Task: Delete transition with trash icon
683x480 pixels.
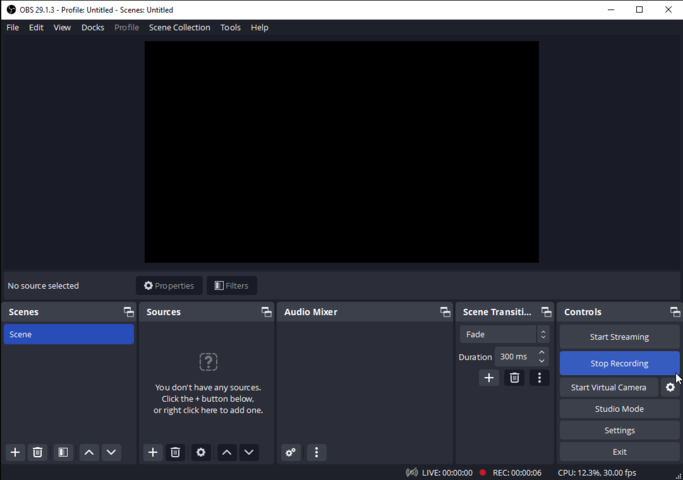Action: (x=515, y=378)
